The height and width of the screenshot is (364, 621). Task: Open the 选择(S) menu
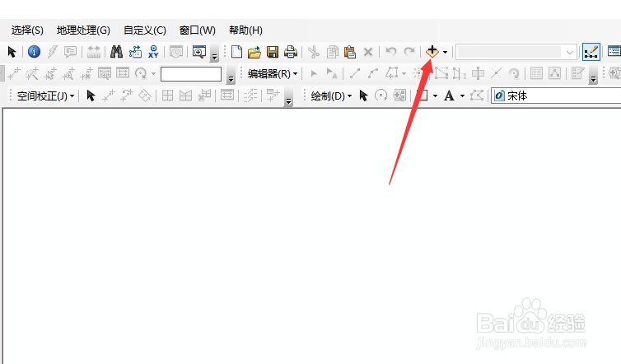click(x=27, y=30)
